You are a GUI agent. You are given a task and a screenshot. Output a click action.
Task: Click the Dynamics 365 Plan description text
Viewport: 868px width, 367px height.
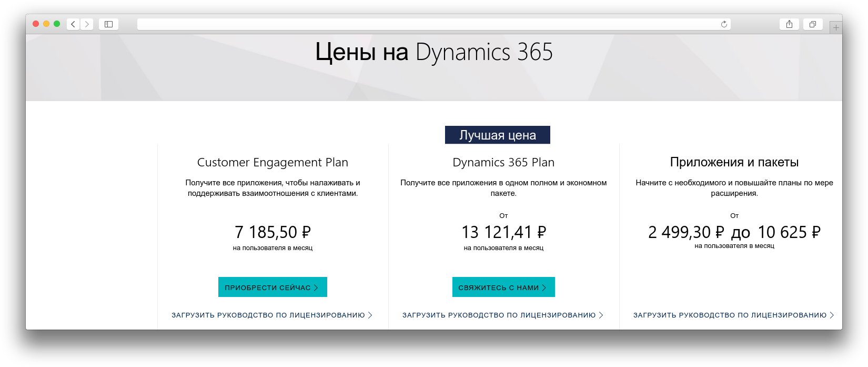(x=503, y=188)
